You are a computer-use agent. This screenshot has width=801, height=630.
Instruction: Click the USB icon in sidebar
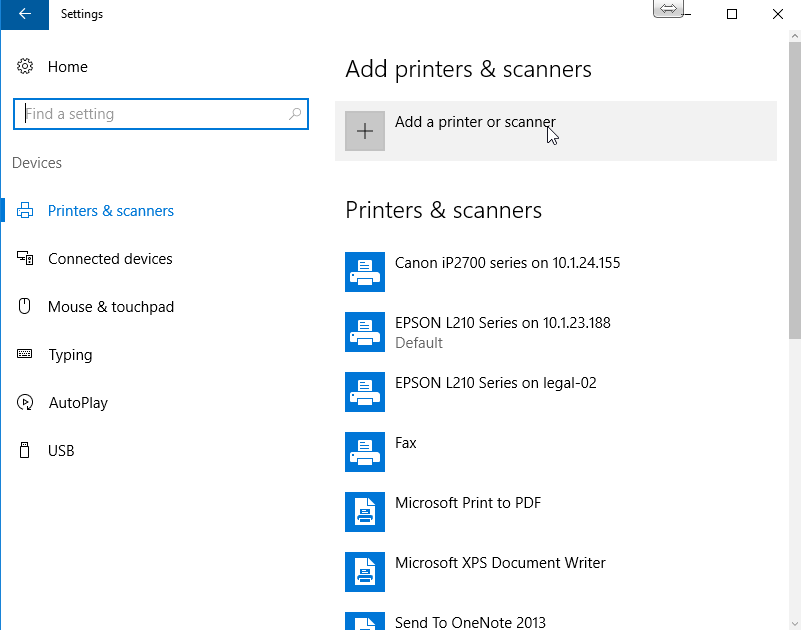tap(24, 450)
